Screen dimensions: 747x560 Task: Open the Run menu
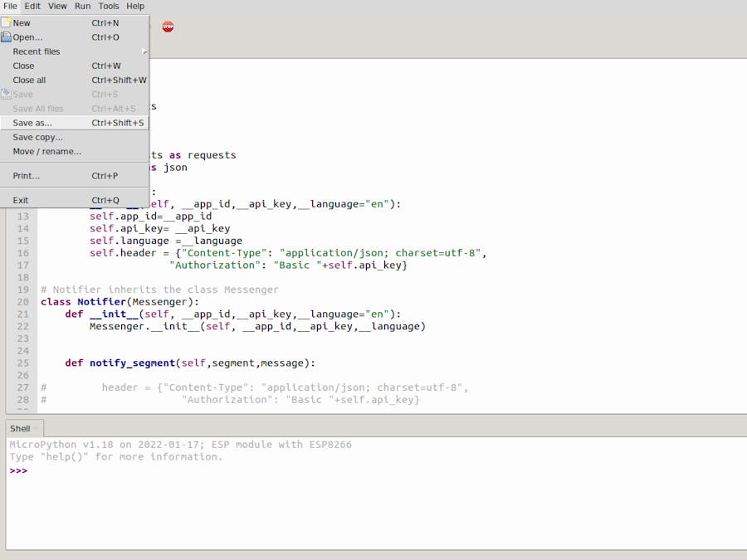coord(83,6)
